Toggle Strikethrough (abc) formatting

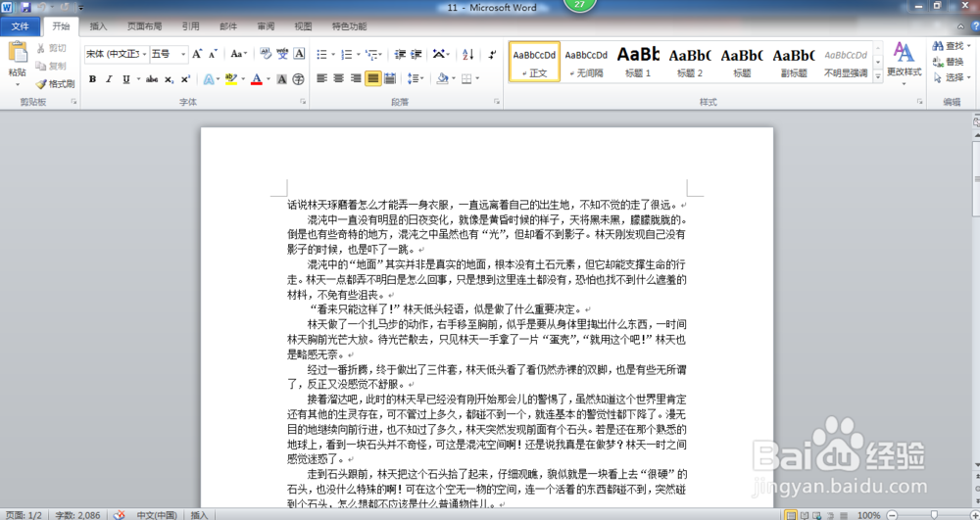[151, 79]
